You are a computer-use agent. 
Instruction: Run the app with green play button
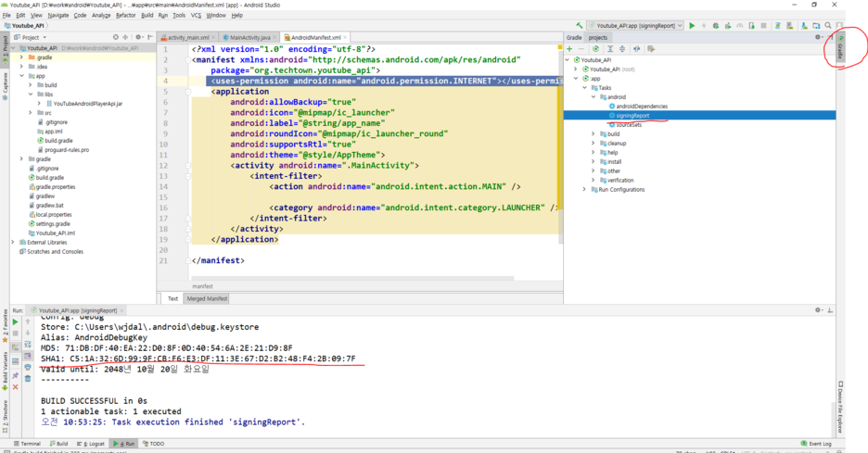tap(692, 25)
